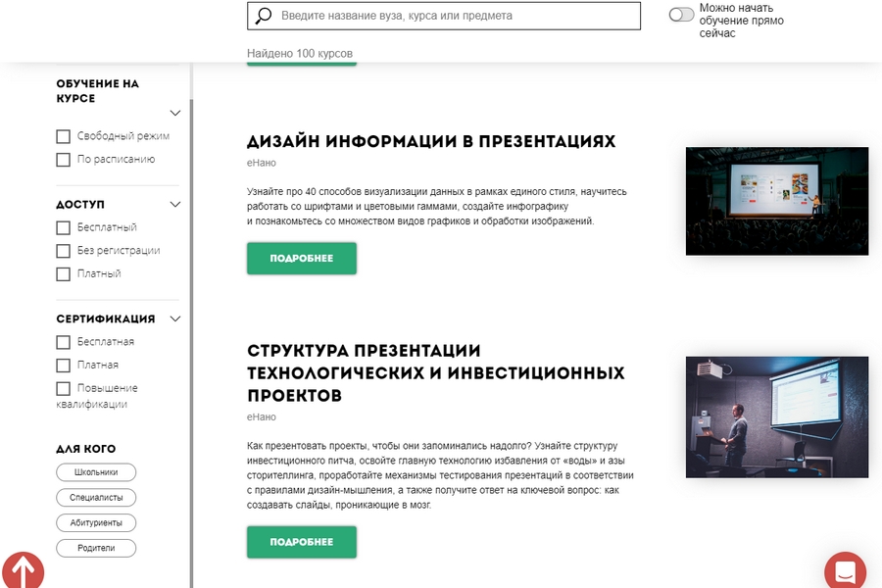Collapse the 'Доступ' filter chevron
Image resolution: width=882 pixels, height=588 pixels.
click(x=175, y=204)
